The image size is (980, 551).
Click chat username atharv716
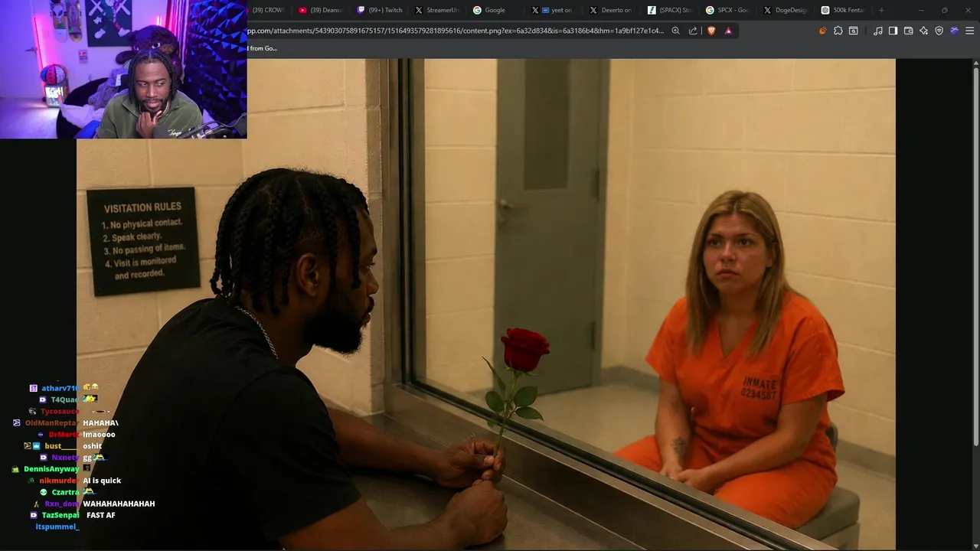pos(60,388)
